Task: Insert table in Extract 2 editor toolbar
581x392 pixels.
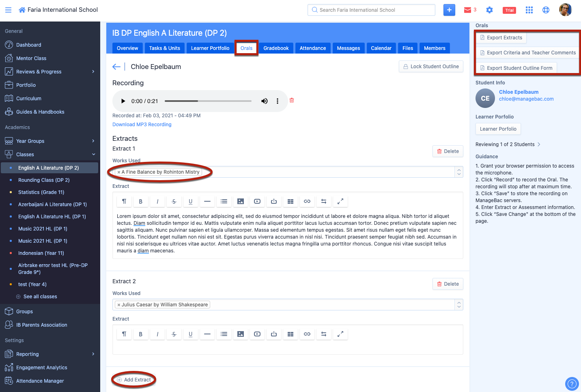Action: [290, 334]
